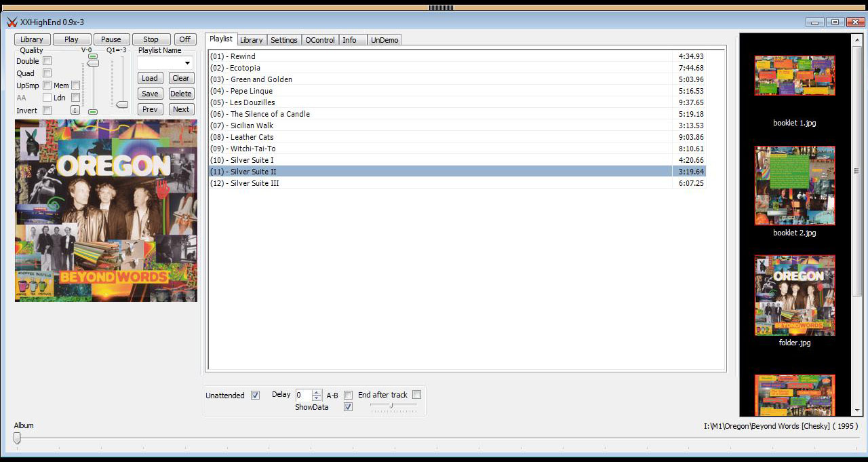The width and height of the screenshot is (868, 462).
Task: Start playback with the Play button
Action: point(72,39)
